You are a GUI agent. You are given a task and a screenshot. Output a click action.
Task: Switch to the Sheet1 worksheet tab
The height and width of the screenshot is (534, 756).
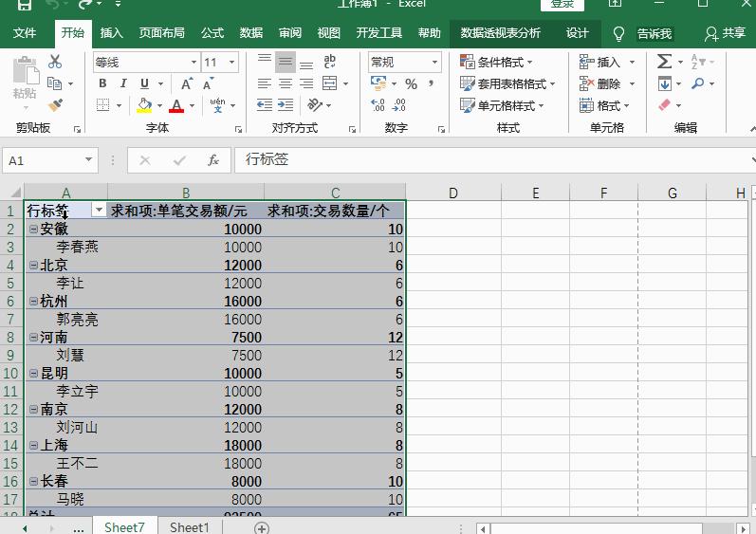pyautogui.click(x=189, y=527)
